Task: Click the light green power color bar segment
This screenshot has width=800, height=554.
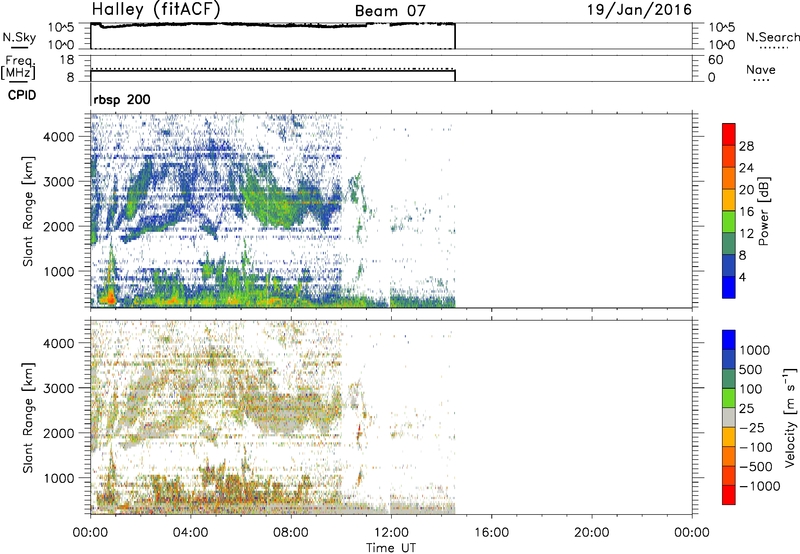Action: pyautogui.click(x=729, y=221)
